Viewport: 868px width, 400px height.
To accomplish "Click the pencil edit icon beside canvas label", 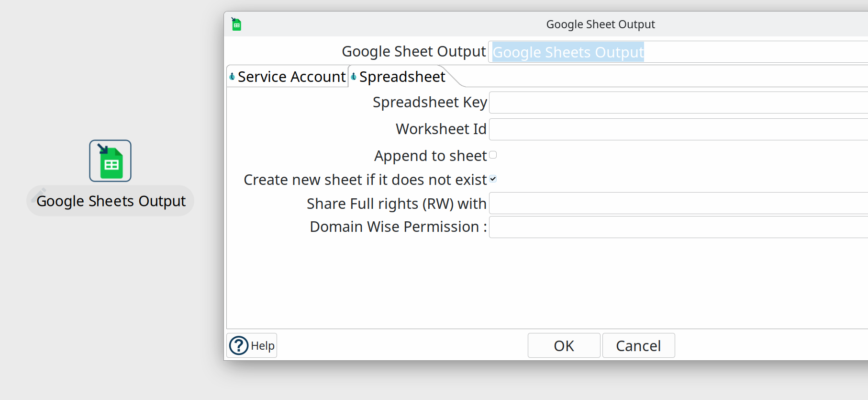I will 39,194.
